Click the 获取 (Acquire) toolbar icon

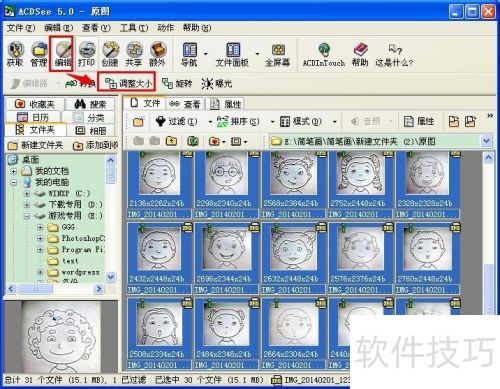point(15,54)
